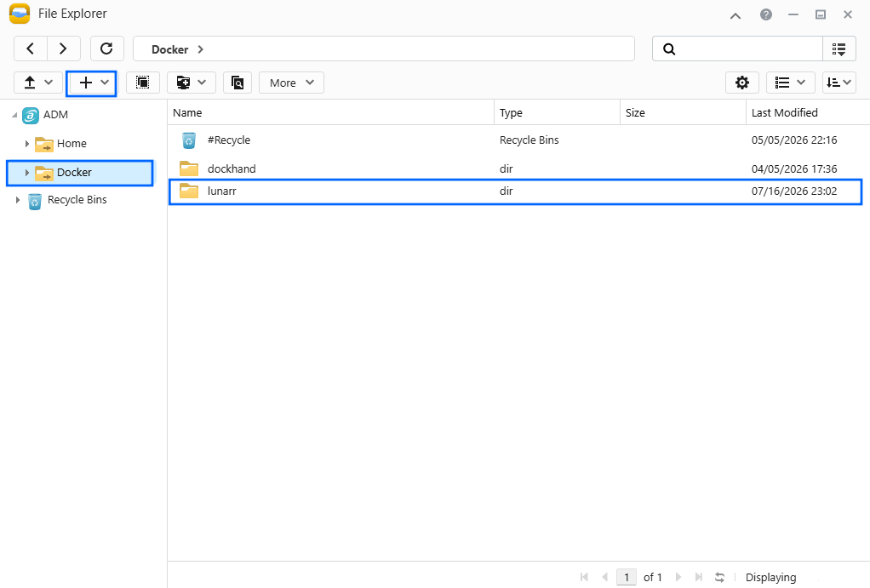Select ADM in the sidebar tree
870x588 pixels.
coord(55,115)
